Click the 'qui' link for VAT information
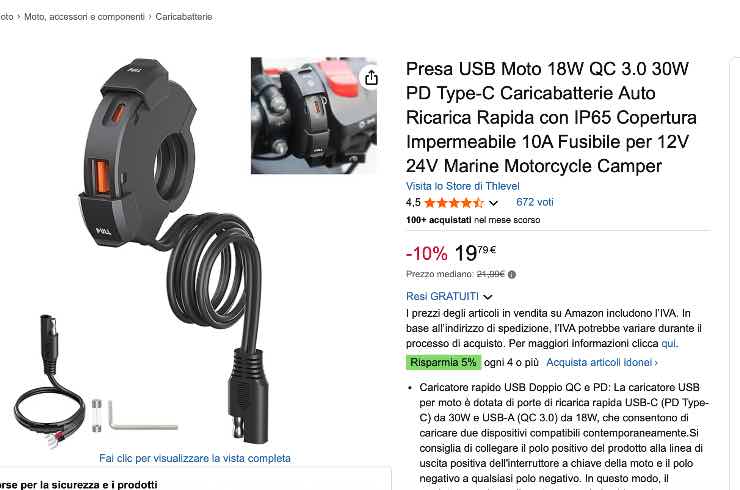 (x=669, y=343)
